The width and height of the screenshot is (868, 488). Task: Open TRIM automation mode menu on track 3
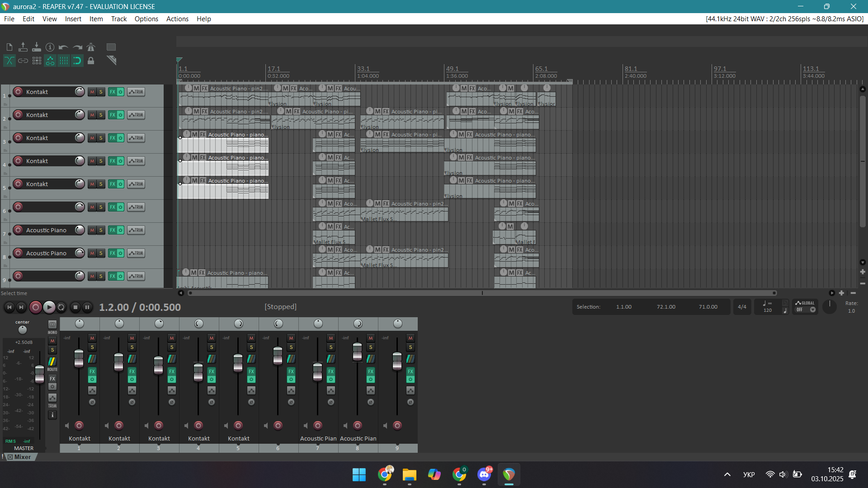point(136,138)
